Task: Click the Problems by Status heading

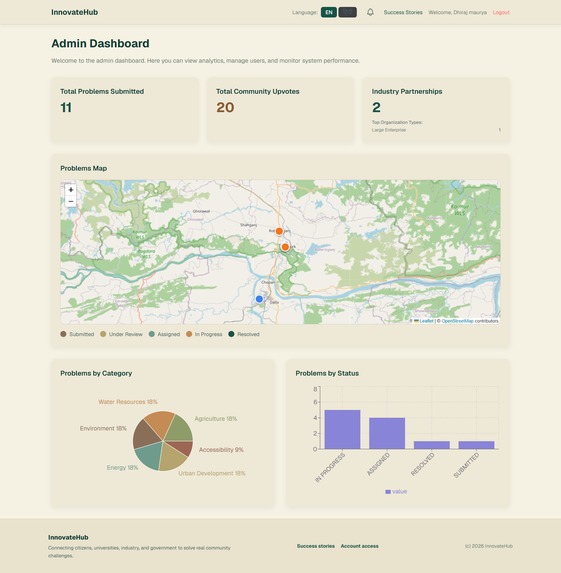Action: coord(327,373)
